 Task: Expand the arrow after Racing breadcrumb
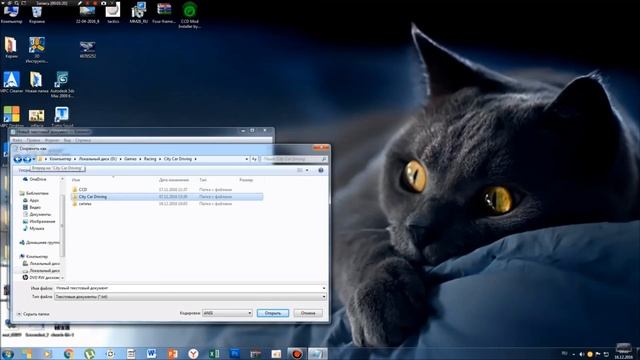tap(160, 159)
